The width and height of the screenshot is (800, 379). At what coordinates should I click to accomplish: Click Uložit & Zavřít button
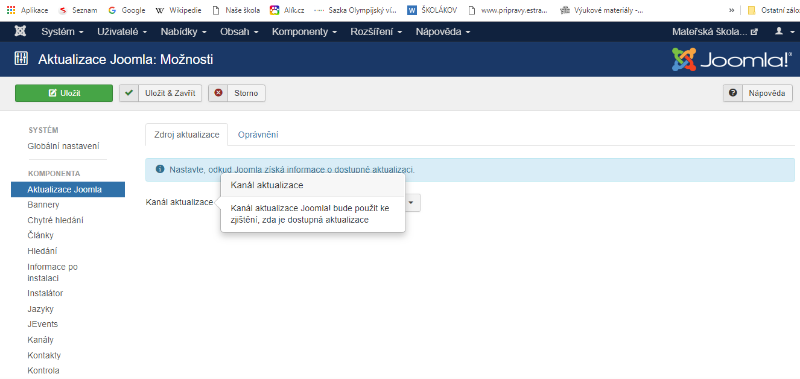(161, 93)
